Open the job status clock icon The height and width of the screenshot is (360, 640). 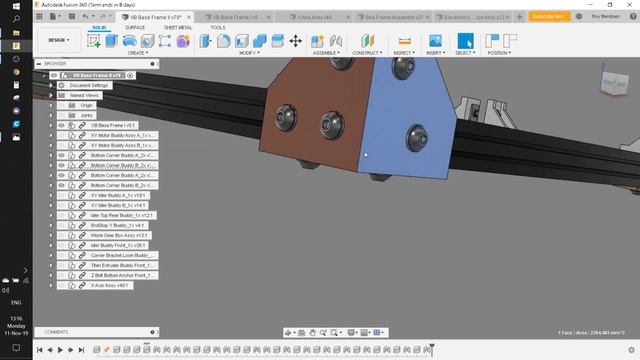pyautogui.click(x=579, y=16)
